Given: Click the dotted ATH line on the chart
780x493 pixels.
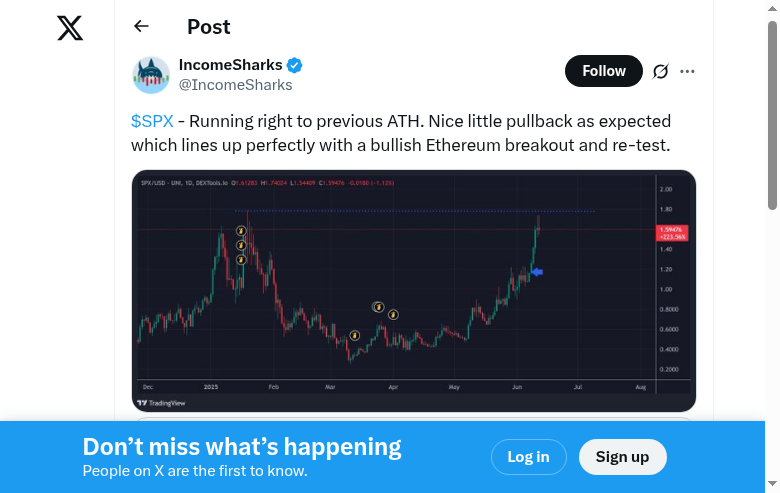Looking at the screenshot, I should [450, 211].
